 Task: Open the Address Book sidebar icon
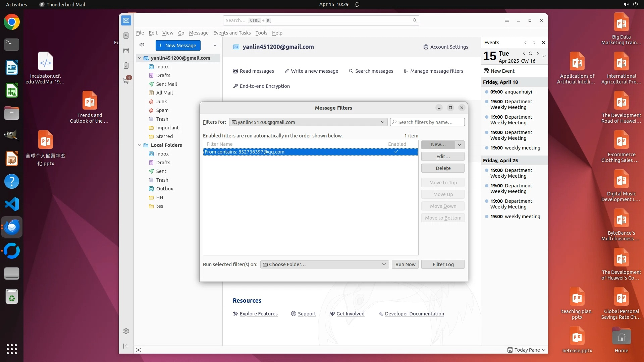tap(126, 36)
